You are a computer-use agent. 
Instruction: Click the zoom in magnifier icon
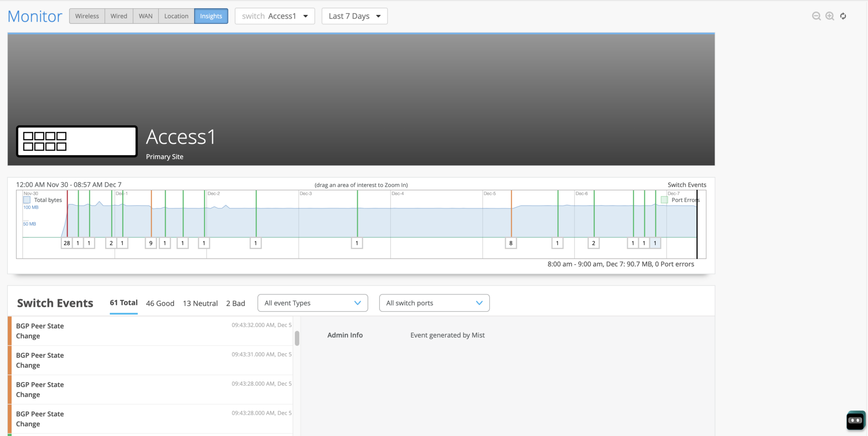(829, 16)
